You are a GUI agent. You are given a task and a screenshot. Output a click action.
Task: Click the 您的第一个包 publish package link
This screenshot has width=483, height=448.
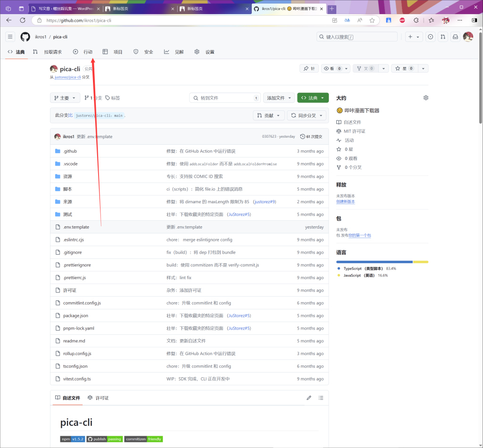click(x=360, y=235)
